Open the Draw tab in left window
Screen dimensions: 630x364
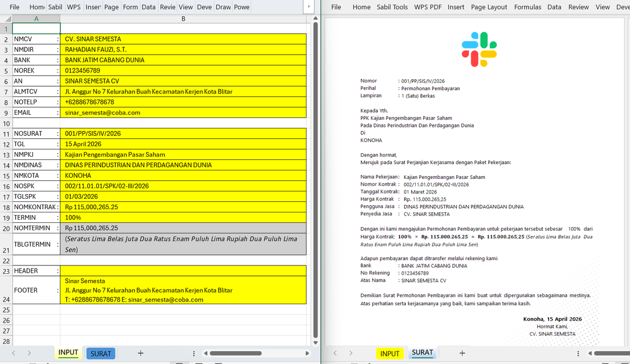pos(223,7)
